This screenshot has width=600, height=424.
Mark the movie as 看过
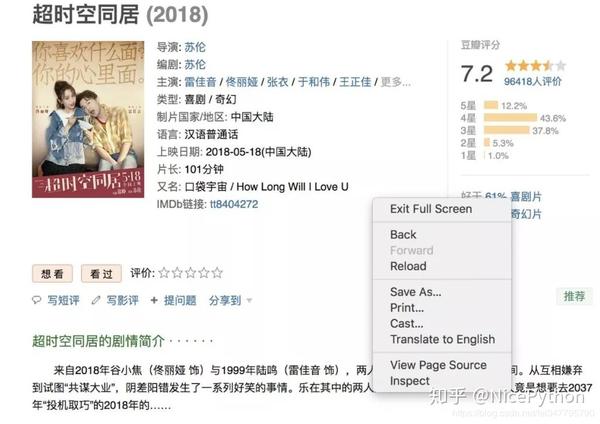tap(101, 274)
